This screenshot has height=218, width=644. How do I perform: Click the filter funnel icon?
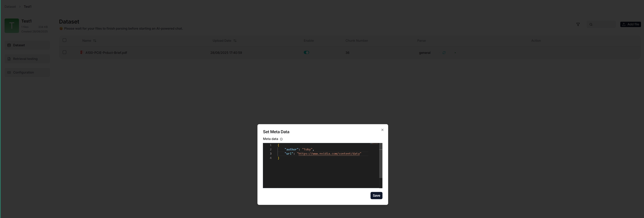tap(578, 24)
